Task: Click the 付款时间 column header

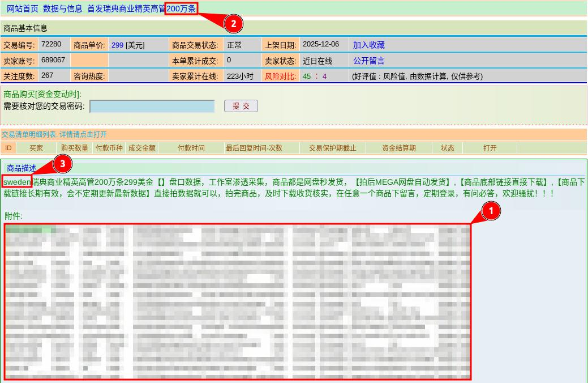Action: pyautogui.click(x=191, y=148)
